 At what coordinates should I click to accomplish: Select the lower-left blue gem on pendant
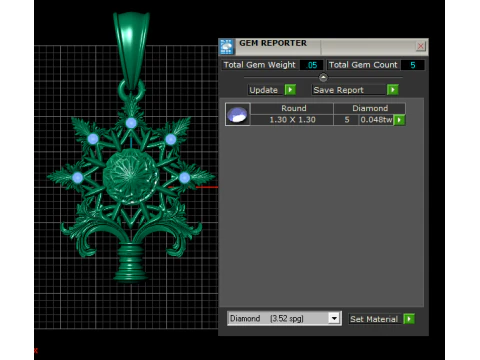click(x=78, y=178)
